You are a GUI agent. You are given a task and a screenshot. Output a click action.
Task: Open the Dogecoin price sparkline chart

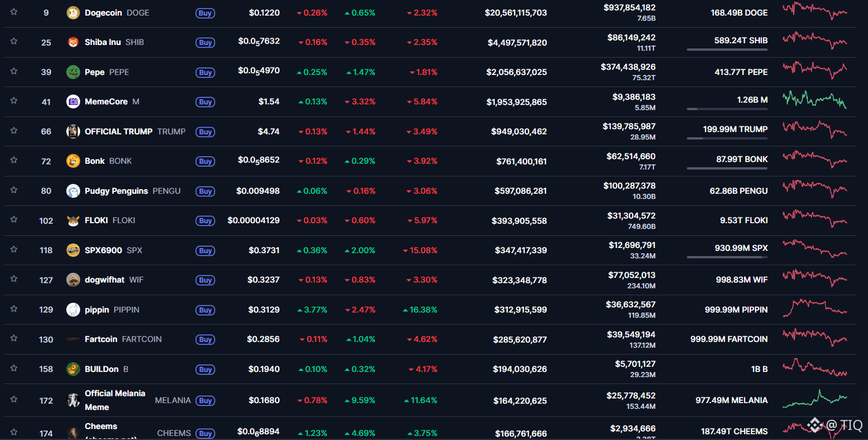click(814, 11)
